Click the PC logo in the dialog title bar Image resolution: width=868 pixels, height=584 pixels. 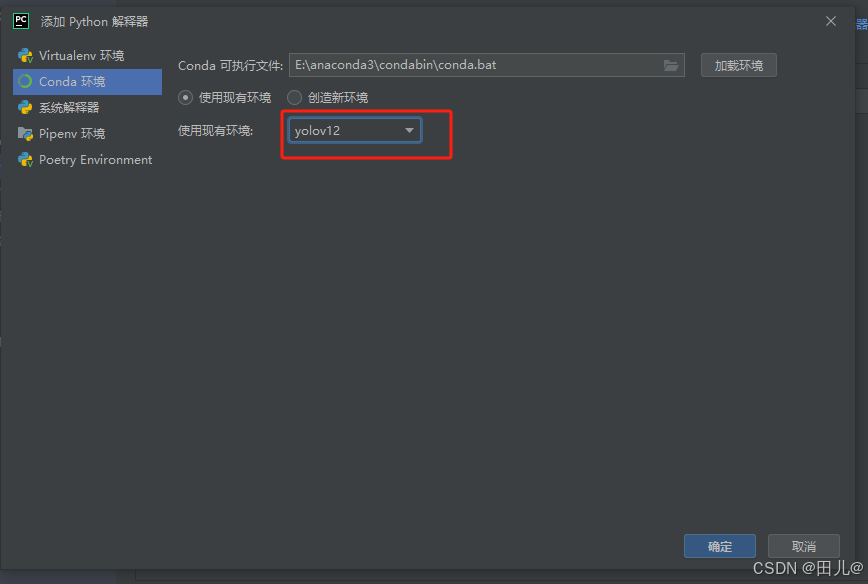click(x=21, y=20)
